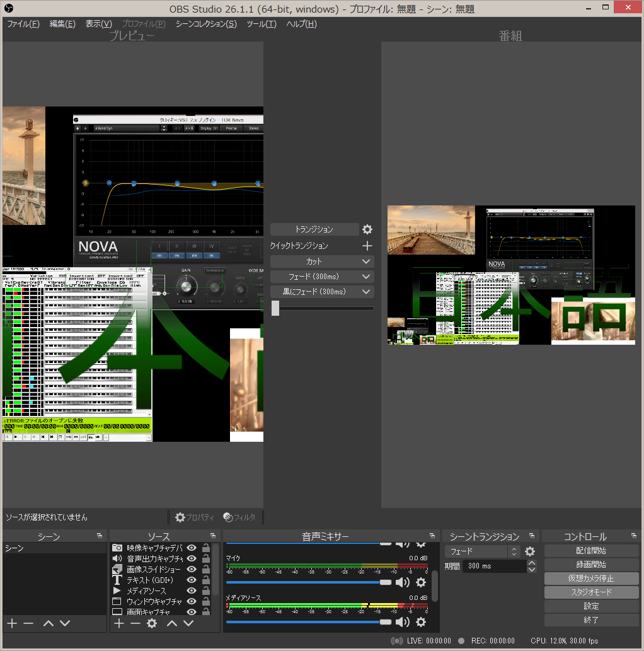Viewport: 644px width, 651px height.
Task: Open マイク audio channel gear settings
Action: pyautogui.click(x=421, y=582)
